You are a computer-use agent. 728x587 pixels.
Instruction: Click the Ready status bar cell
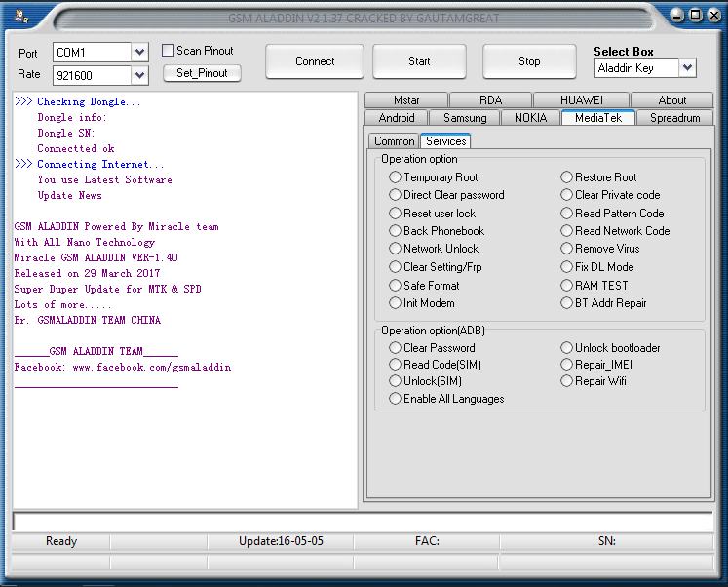(60, 541)
